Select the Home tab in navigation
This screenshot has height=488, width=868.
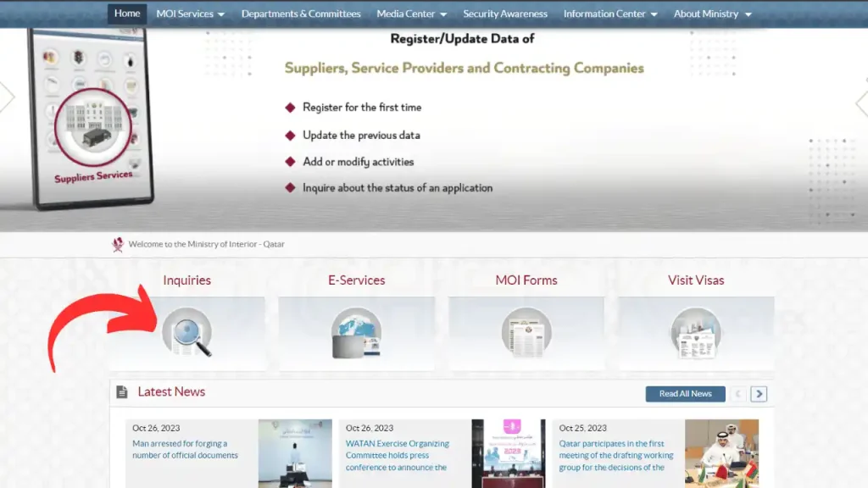point(127,14)
